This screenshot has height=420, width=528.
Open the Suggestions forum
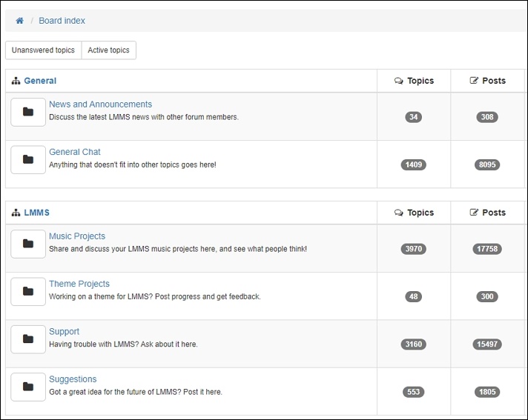pos(73,379)
